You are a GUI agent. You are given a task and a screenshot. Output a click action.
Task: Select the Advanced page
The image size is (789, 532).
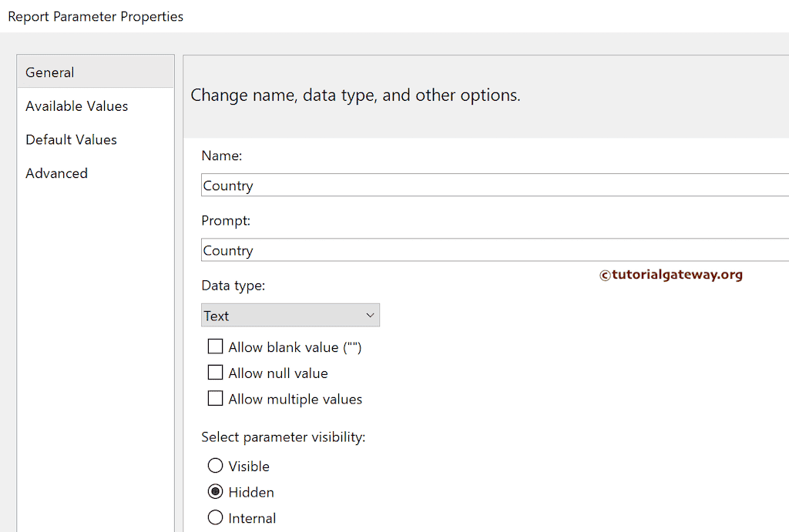point(56,173)
